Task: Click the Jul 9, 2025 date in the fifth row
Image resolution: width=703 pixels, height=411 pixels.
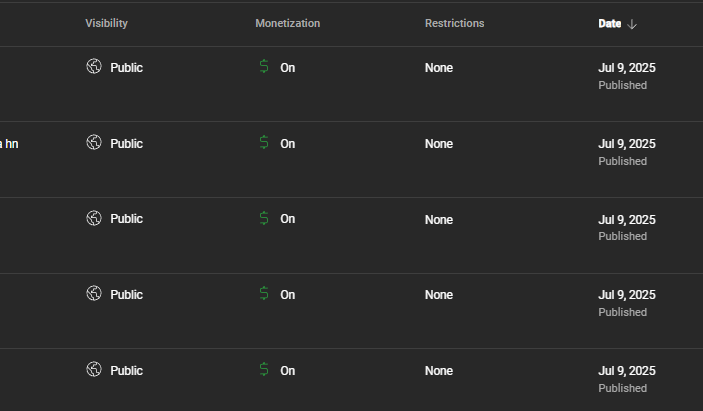Action: (626, 370)
